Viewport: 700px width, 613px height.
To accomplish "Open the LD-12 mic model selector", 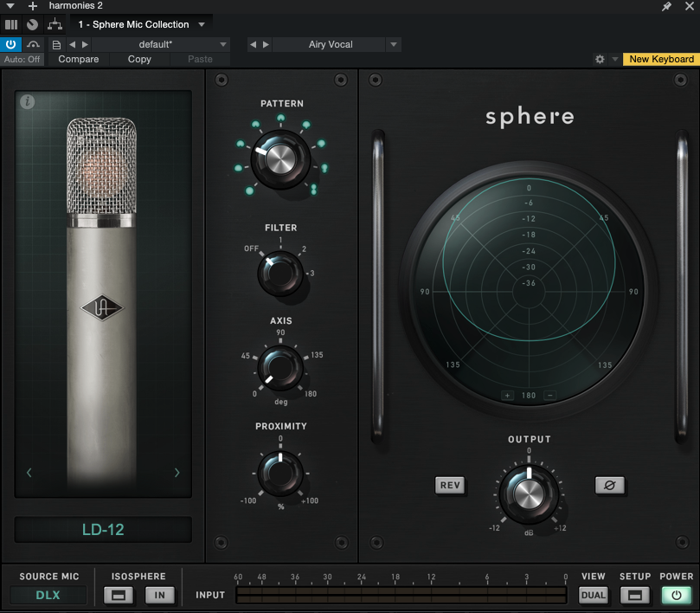I will (x=103, y=530).
